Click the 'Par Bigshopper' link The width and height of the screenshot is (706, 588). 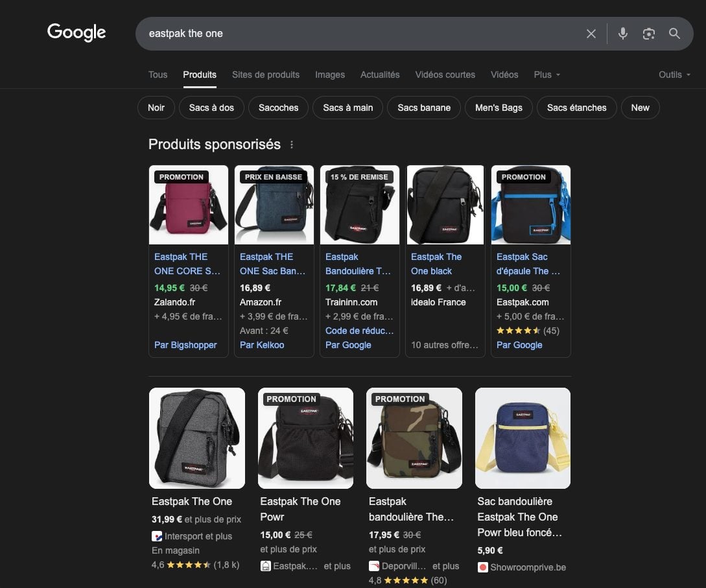(185, 345)
